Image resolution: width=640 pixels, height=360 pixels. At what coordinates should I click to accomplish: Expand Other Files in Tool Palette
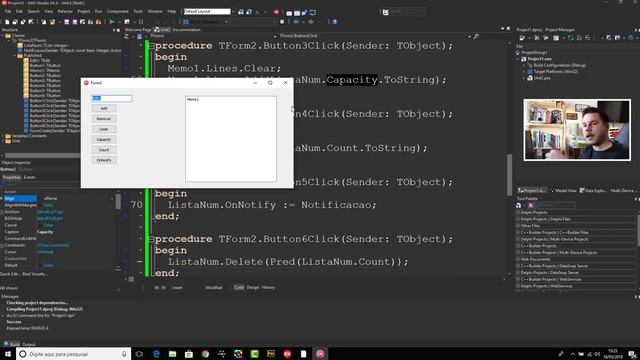point(518,226)
